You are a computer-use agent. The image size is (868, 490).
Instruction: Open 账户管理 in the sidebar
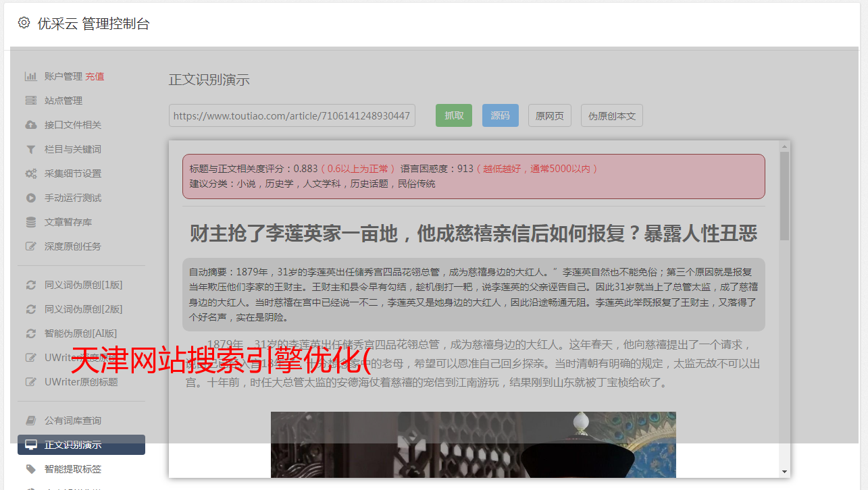coord(63,76)
